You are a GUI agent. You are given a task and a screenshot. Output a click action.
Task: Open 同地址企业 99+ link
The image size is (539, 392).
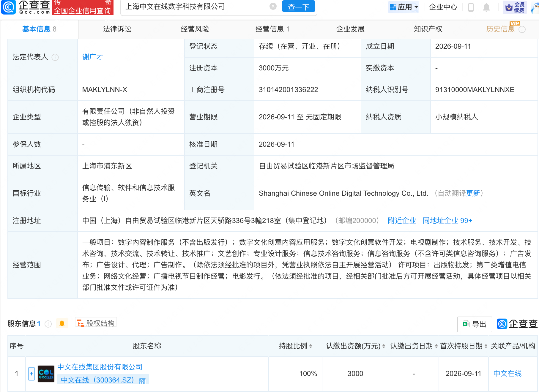click(447, 221)
